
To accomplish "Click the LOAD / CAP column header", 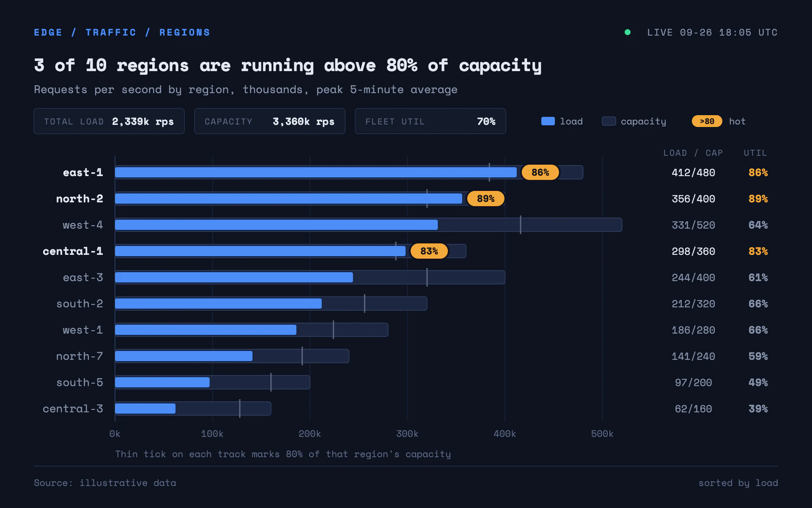I will pos(693,153).
